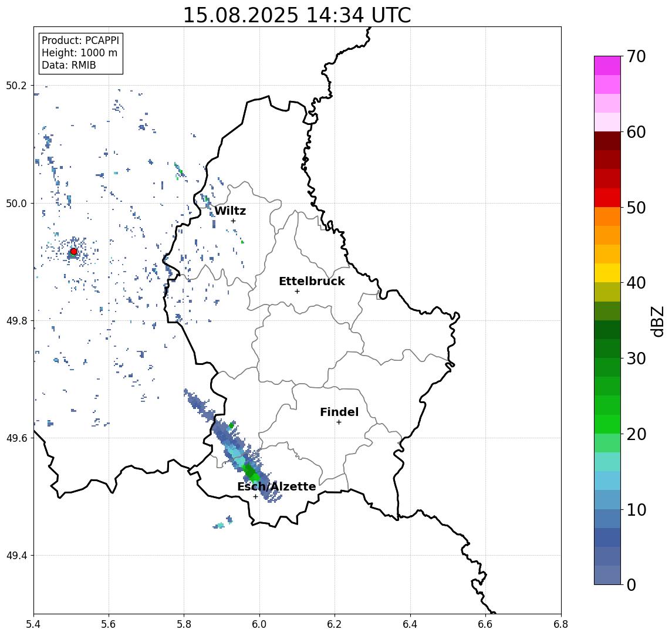This screenshot has height=636, width=672.
Task: Click the longitude axis label 5.6
Action: [x=109, y=624]
